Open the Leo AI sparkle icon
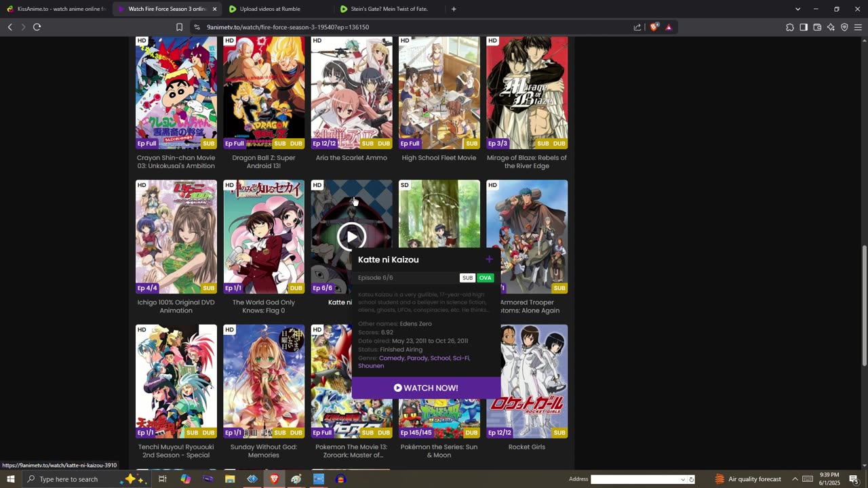 click(831, 27)
